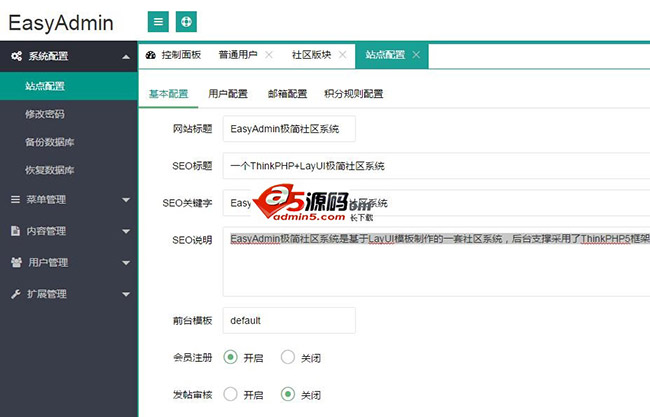Image resolution: width=650 pixels, height=417 pixels.
Task: Click the document icon beside 内容管理
Action: [x=15, y=231]
